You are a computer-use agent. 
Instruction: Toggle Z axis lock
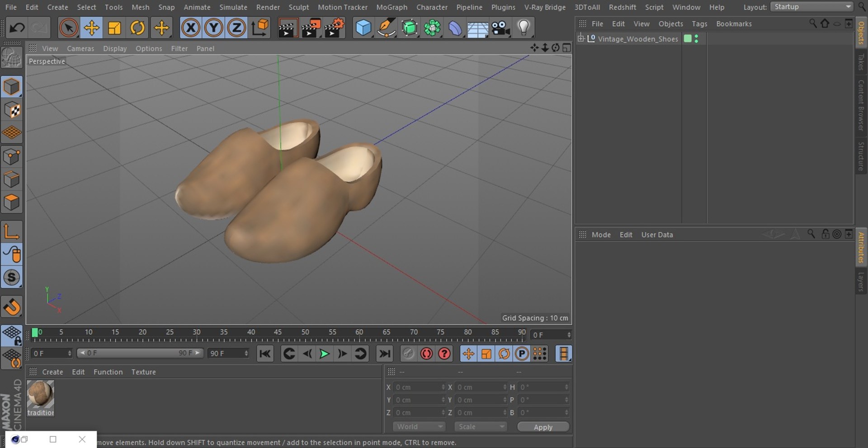236,28
